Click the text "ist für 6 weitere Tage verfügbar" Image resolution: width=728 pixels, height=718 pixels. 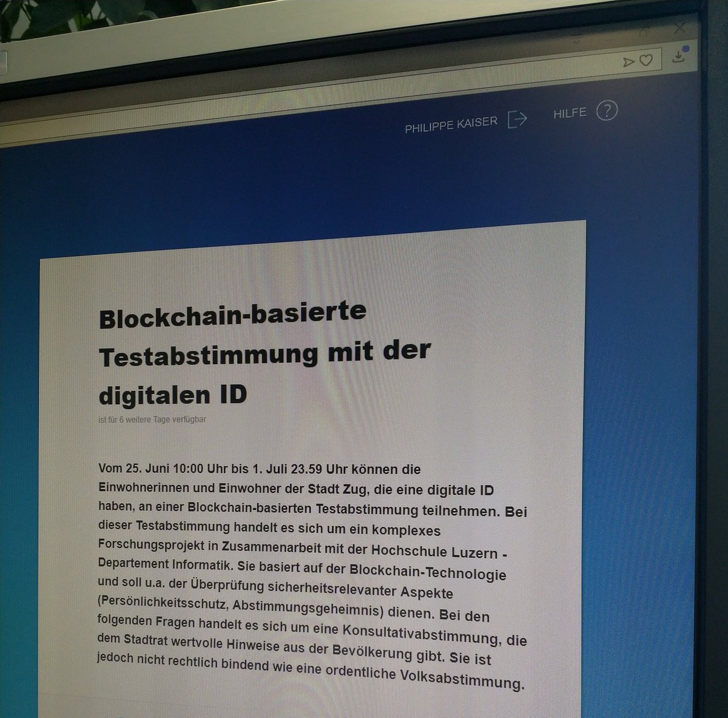click(x=152, y=419)
